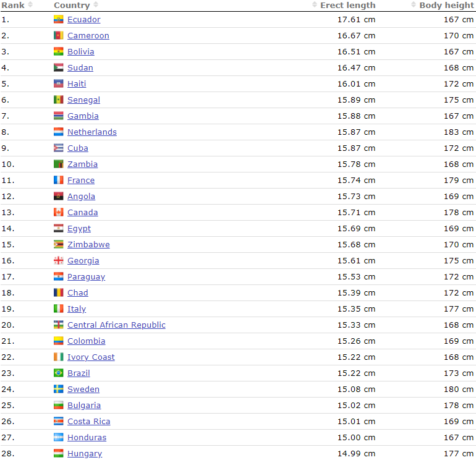
Task: Sort table by Rank column arrows
Action: pyautogui.click(x=30, y=5)
